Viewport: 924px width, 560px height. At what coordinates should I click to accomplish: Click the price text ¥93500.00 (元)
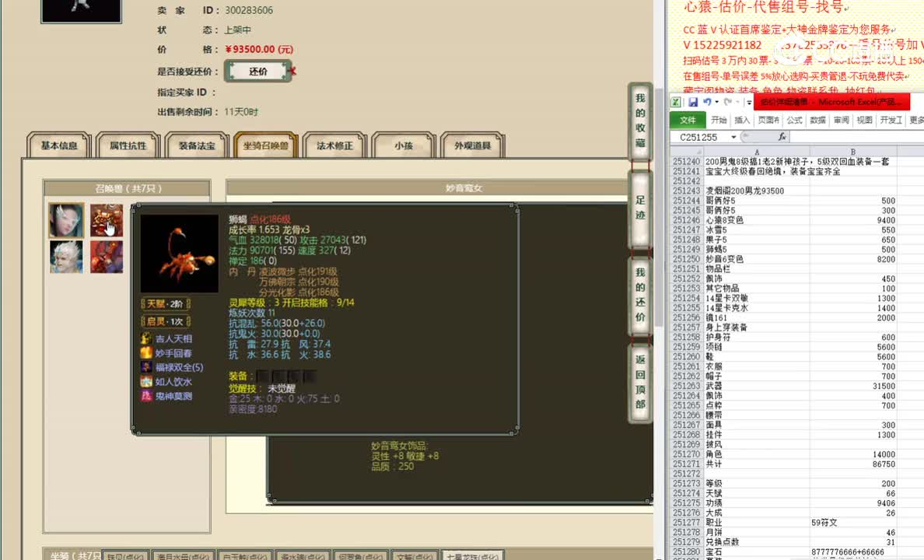coord(259,50)
